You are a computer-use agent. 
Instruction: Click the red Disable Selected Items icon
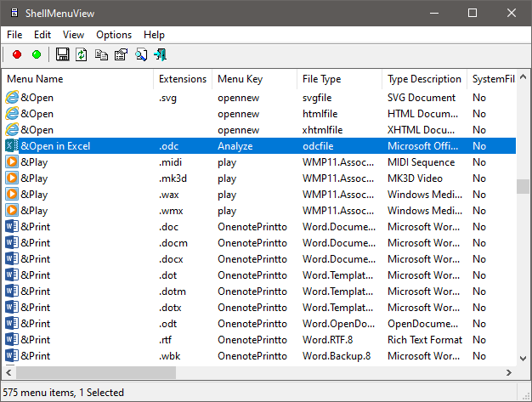tap(17, 54)
